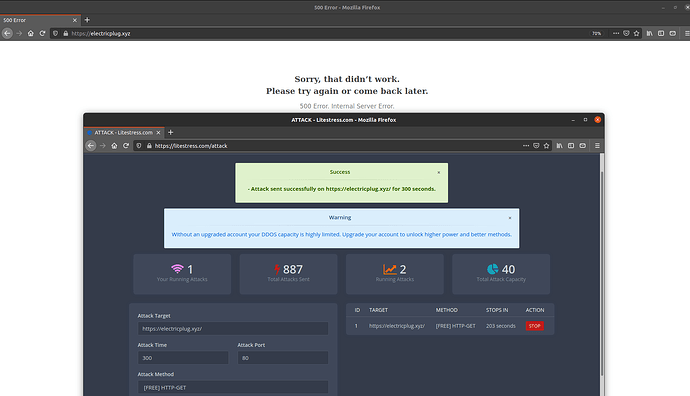
Task: Click Pocket icon in 500 Error window address bar
Action: point(626,33)
